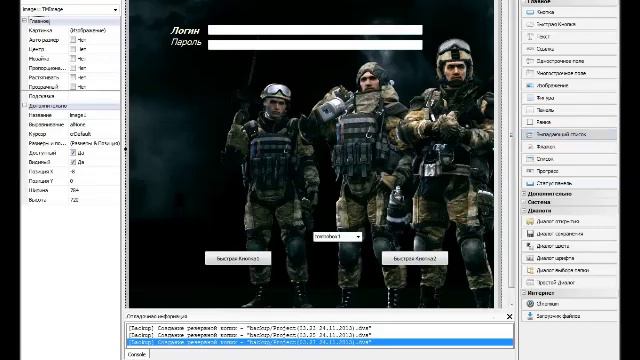Select the Список list component
Image resolution: width=640 pixels, height=360 pixels.
click(569, 159)
